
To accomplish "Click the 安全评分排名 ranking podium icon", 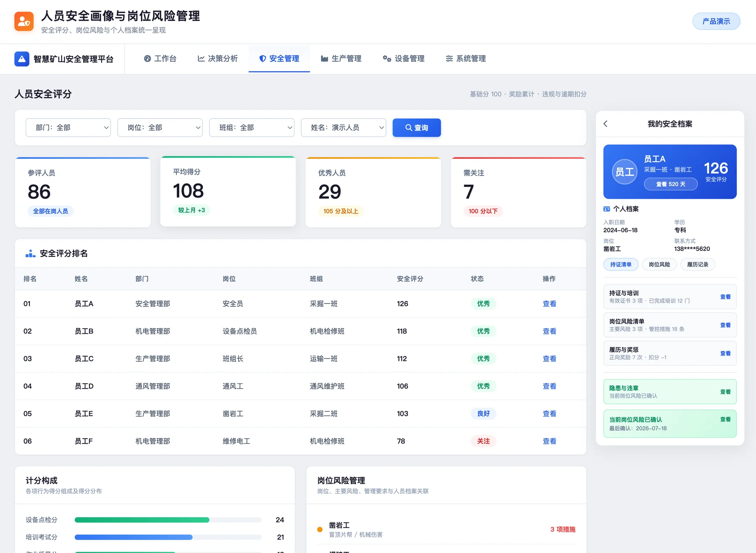I will click(30, 253).
